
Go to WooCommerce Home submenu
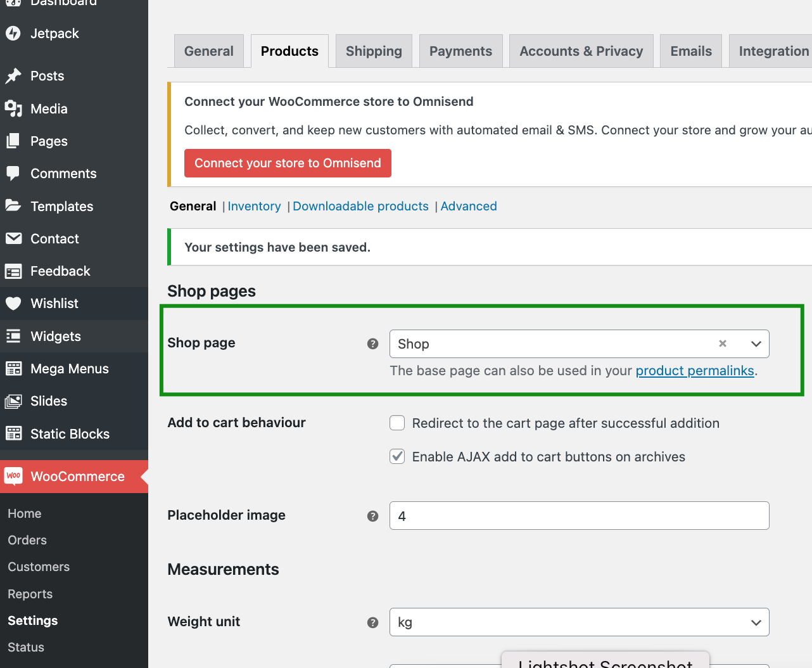25,513
